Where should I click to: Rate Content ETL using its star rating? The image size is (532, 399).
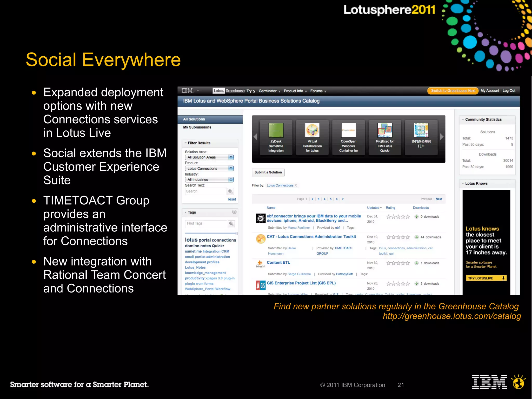click(398, 263)
